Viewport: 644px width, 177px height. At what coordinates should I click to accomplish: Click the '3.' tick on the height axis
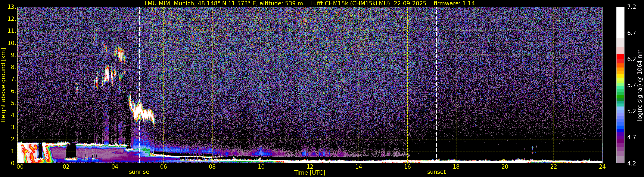(13, 127)
